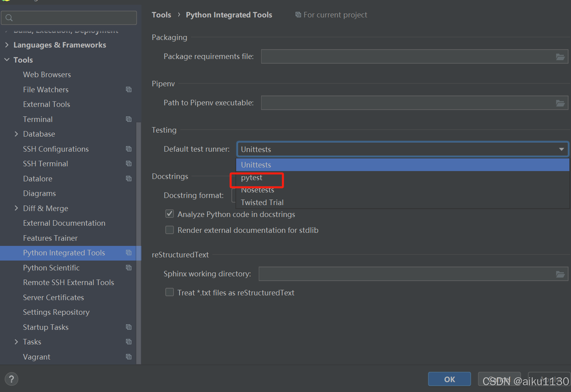
Task: Expand the Tasks node
Action: tap(16, 342)
